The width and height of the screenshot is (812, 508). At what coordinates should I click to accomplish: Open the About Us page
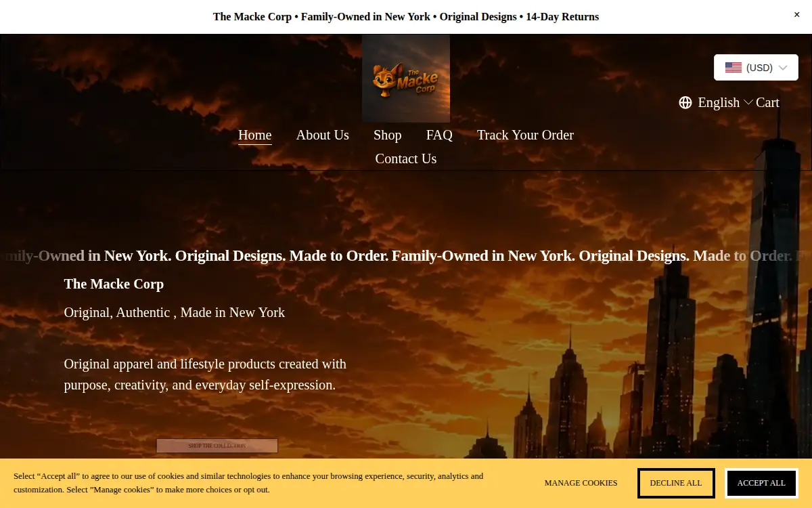[323, 135]
